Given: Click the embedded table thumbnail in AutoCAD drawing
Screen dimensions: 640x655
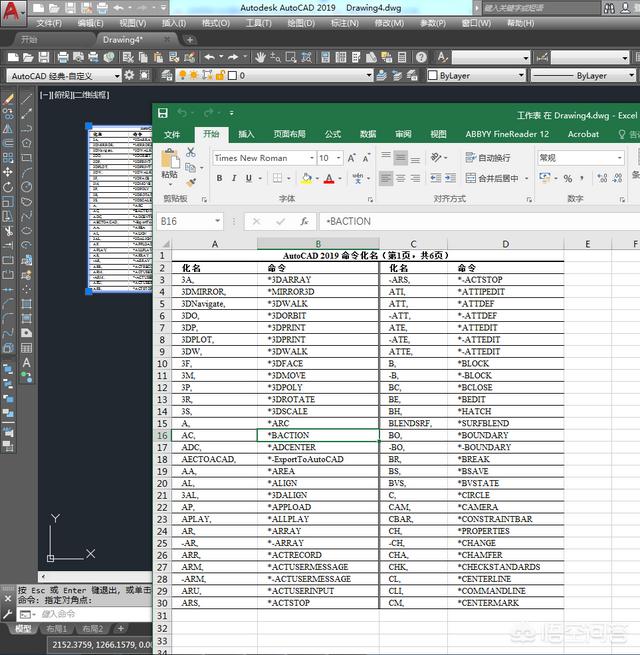Looking at the screenshot, I should tap(120, 208).
